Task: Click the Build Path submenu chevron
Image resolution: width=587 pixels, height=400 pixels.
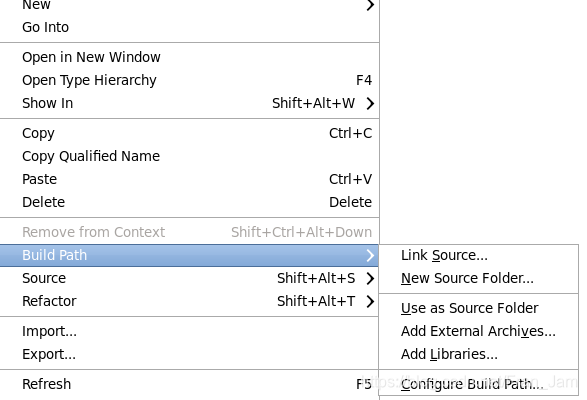Action: 370,255
